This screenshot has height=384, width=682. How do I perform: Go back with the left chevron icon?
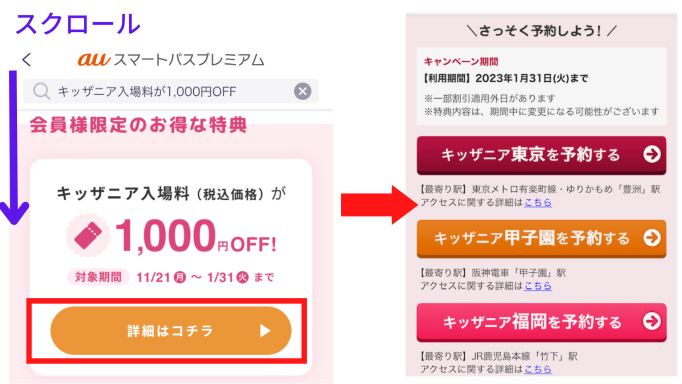pyautogui.click(x=27, y=60)
